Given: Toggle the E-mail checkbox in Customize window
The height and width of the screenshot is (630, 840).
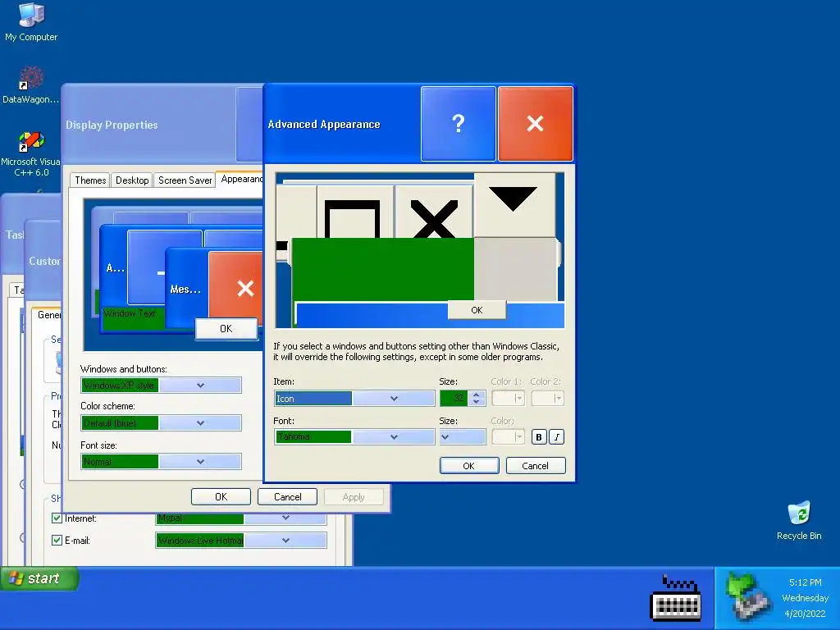Looking at the screenshot, I should [x=57, y=540].
